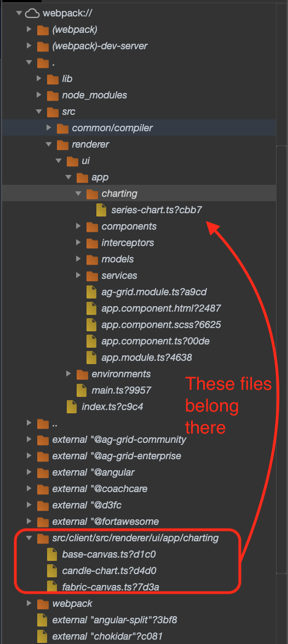Click the services folder icon

pyautogui.click(x=92, y=276)
